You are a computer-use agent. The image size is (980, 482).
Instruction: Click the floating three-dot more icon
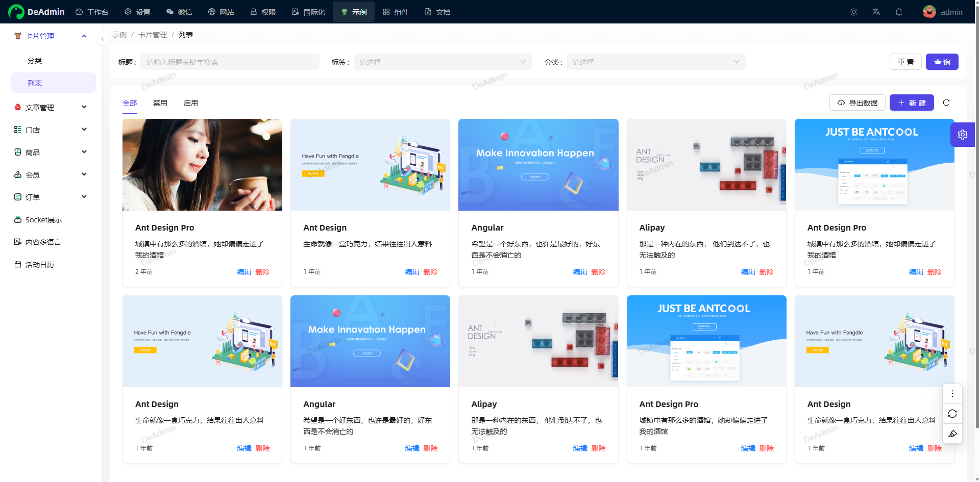tap(952, 394)
